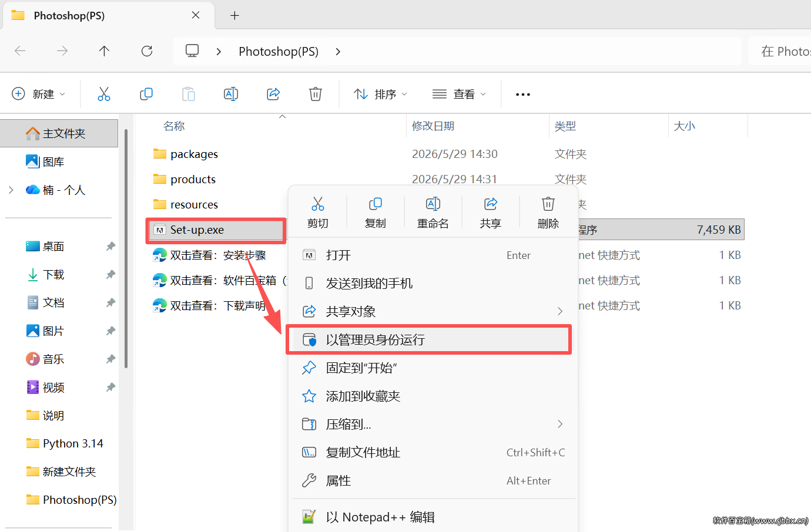Select 主文件夹 in navigation pane
The image size is (811, 532).
coord(59,133)
